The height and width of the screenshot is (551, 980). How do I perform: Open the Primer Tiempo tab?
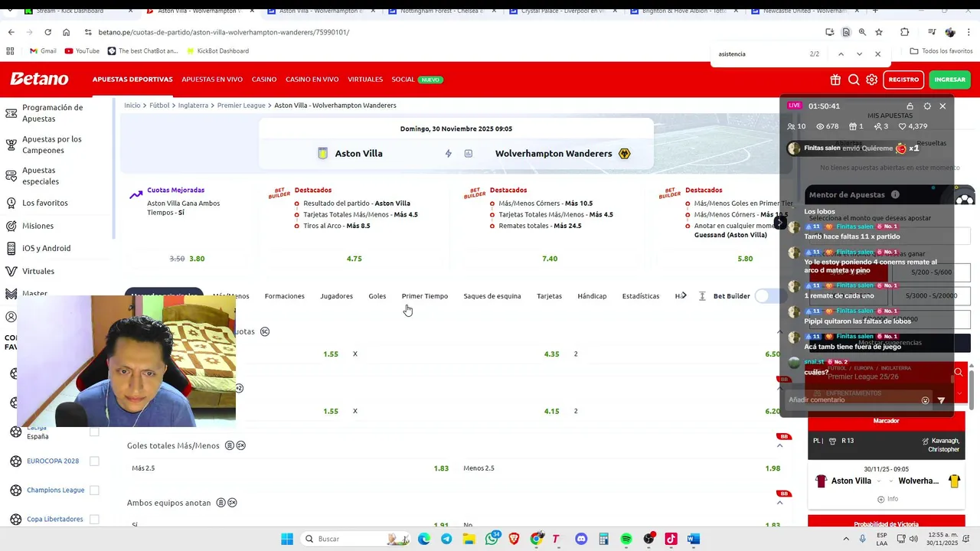click(425, 296)
